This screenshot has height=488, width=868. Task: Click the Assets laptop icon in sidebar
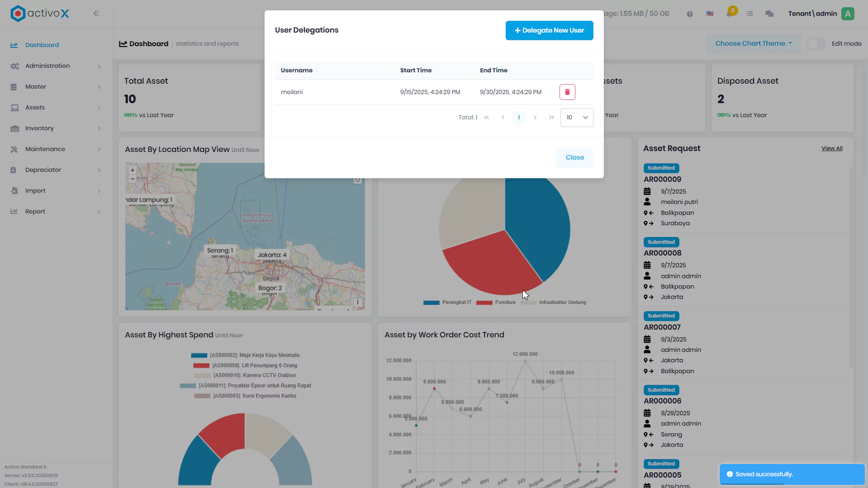pyautogui.click(x=14, y=108)
